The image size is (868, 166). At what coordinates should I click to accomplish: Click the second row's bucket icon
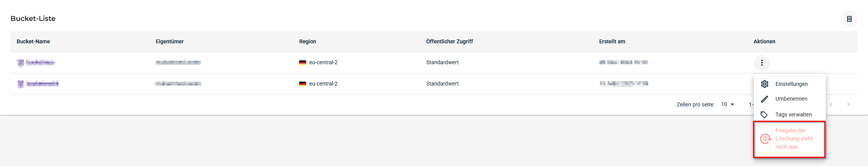point(21,84)
